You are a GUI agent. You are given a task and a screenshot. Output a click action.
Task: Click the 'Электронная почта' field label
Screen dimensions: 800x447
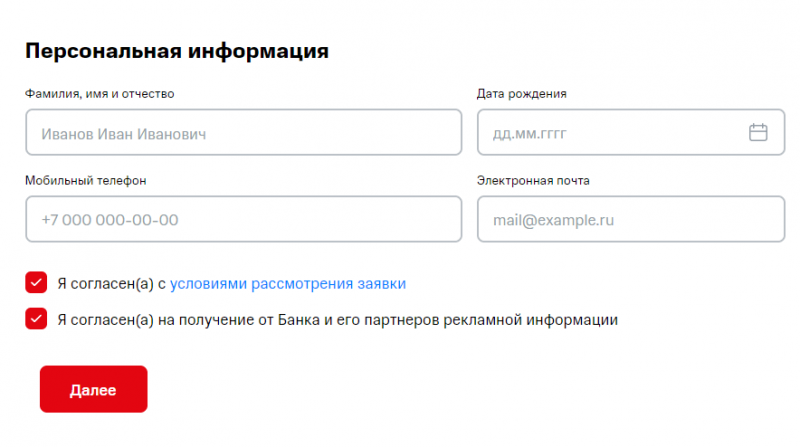(x=533, y=181)
